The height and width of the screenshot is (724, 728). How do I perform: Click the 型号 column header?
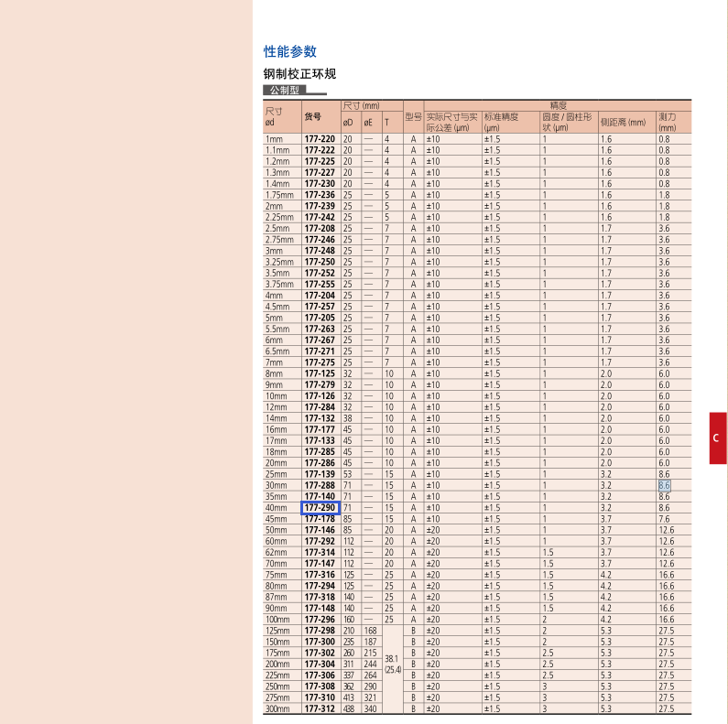(x=413, y=116)
